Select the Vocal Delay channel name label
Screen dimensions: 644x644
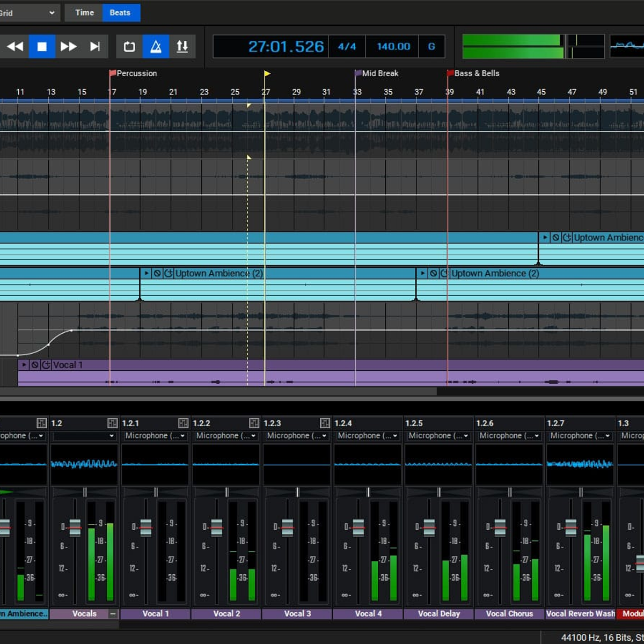438,613
